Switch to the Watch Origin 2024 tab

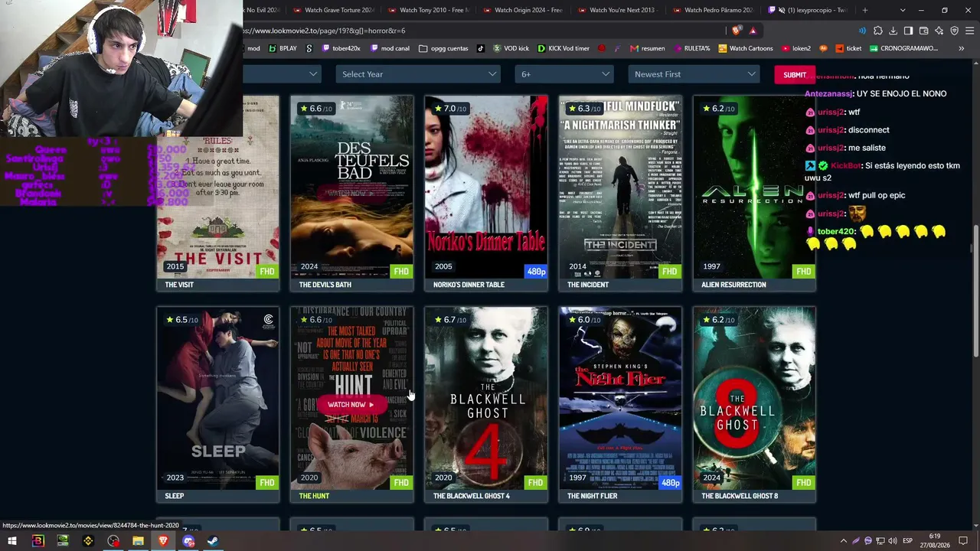pos(524,10)
